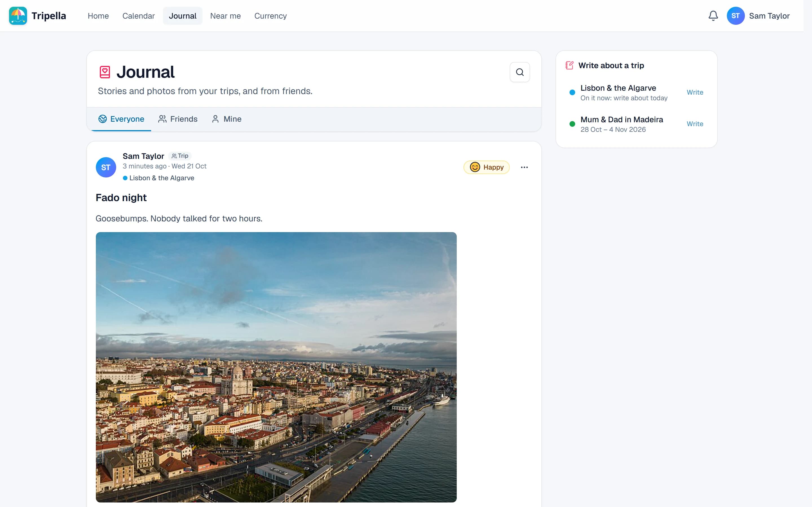Click the Write about a trip pencil icon

(570, 65)
